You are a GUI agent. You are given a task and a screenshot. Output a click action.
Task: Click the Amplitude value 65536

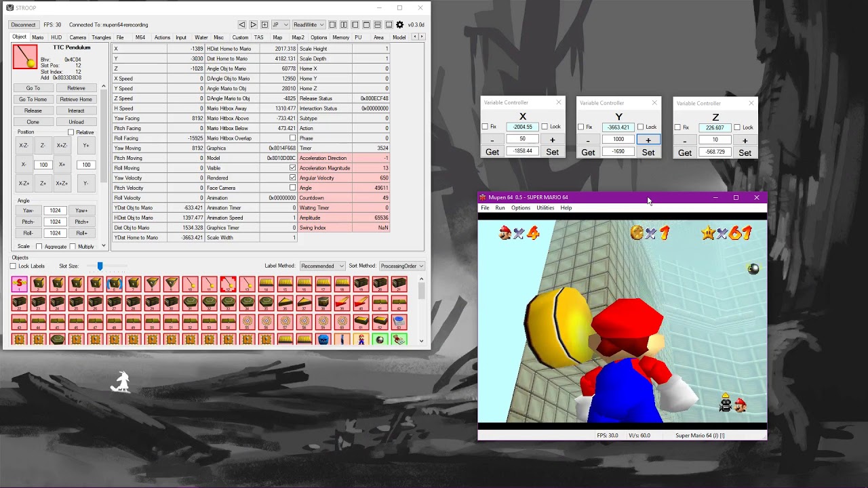click(x=371, y=218)
